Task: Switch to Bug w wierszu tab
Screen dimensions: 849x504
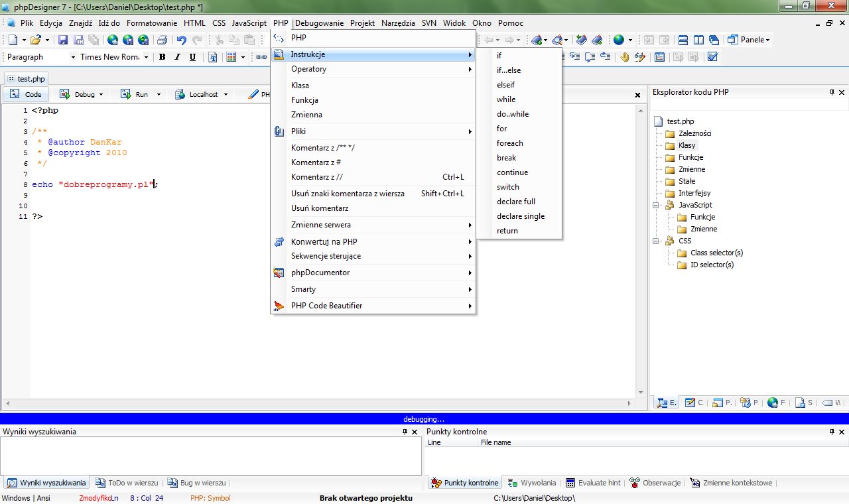Action: 196,483
